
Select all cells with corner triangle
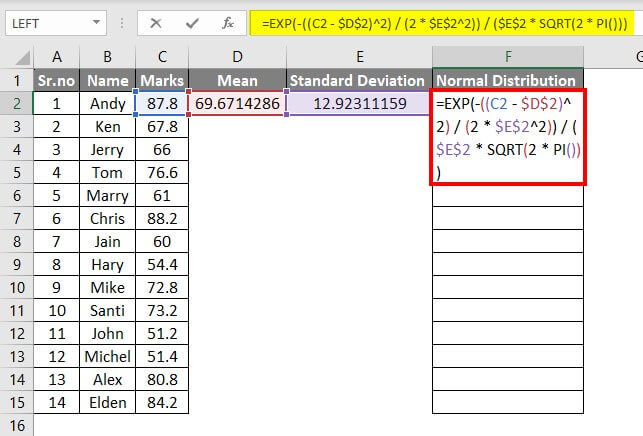(22, 57)
